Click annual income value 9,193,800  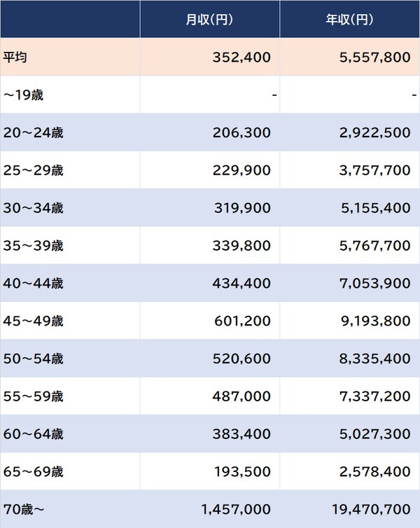tap(374, 321)
